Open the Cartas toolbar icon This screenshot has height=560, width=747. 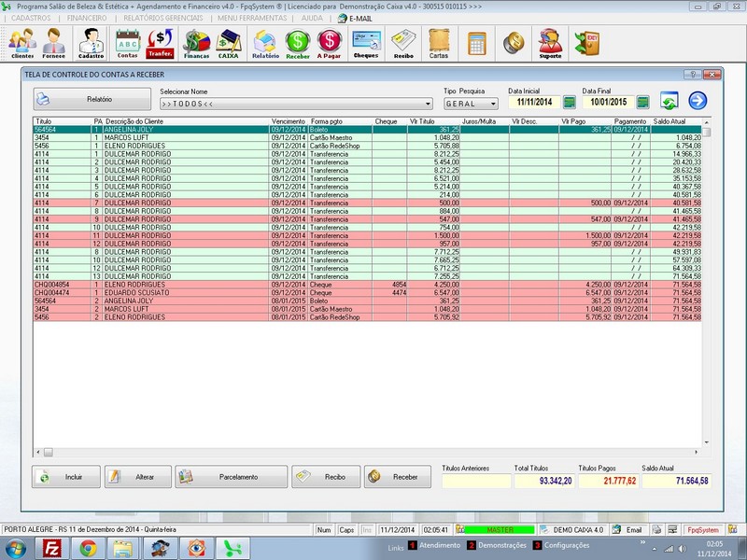tap(439, 43)
